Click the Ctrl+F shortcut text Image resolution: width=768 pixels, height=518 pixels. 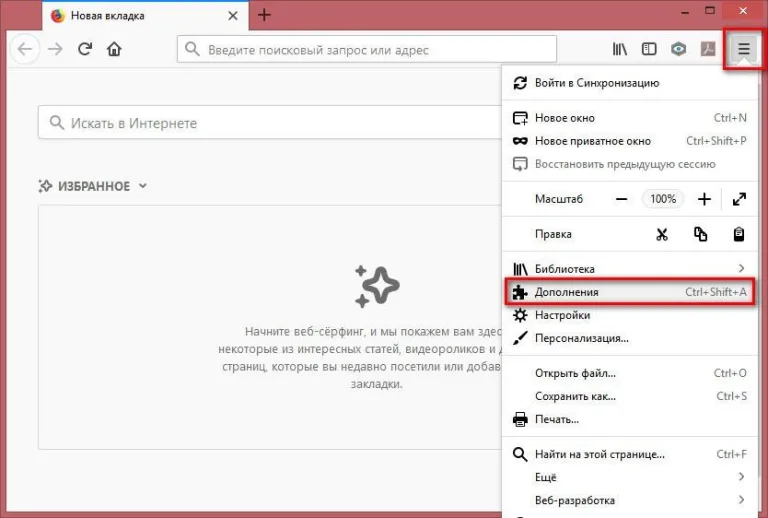pos(731,454)
